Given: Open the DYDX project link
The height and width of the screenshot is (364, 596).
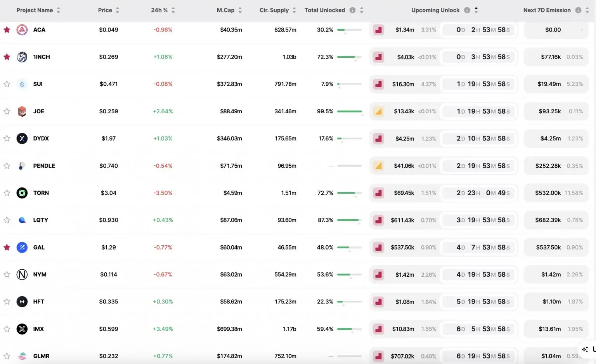Looking at the screenshot, I should [x=41, y=139].
